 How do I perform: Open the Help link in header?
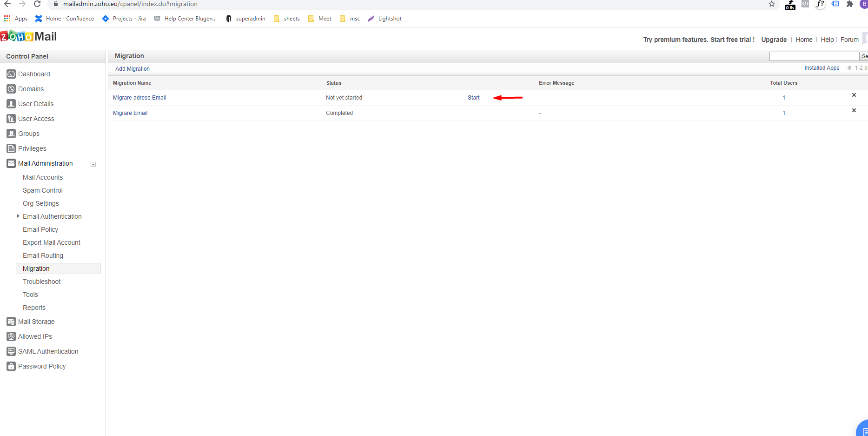coord(827,40)
